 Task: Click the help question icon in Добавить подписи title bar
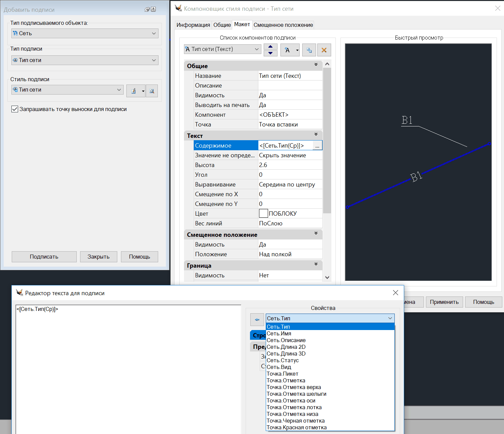point(153,9)
